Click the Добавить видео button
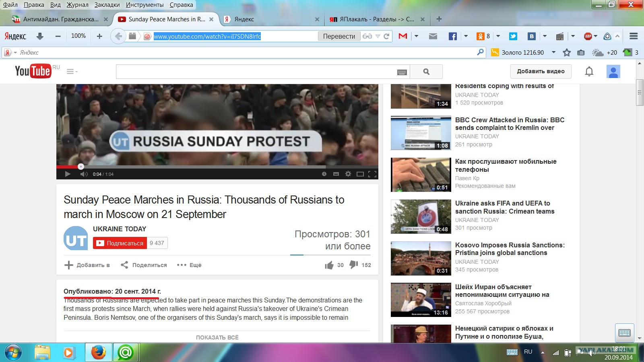Screen dimensions: 644x362 [x=541, y=71]
